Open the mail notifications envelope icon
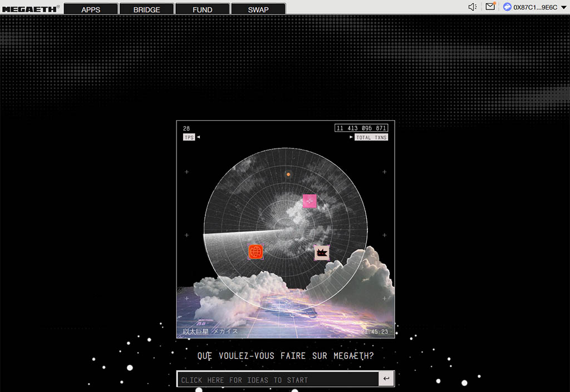 [490, 7]
